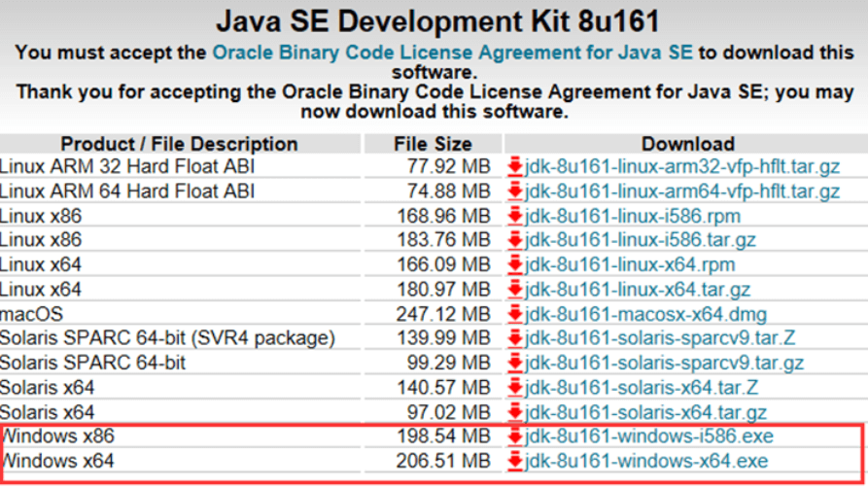Download jdk-8u161-windows-x64.exe

(646, 461)
